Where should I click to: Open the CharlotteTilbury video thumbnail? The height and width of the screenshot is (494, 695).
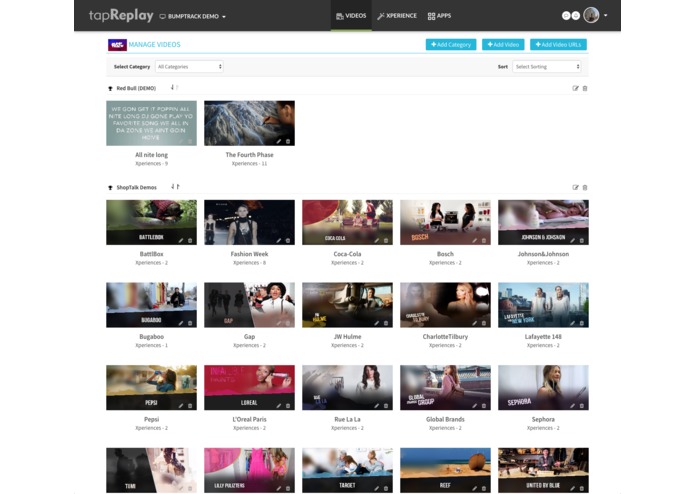coord(445,305)
